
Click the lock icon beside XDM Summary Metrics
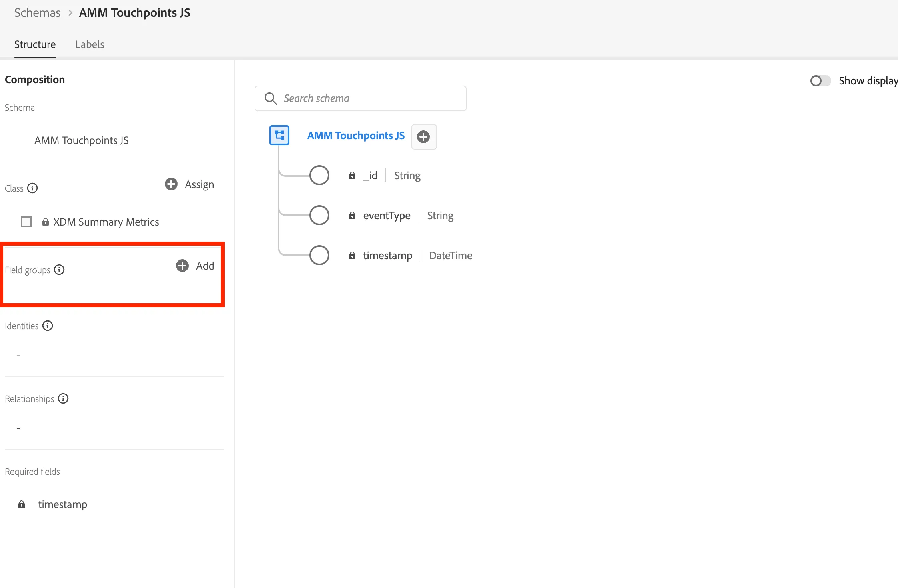tap(46, 222)
